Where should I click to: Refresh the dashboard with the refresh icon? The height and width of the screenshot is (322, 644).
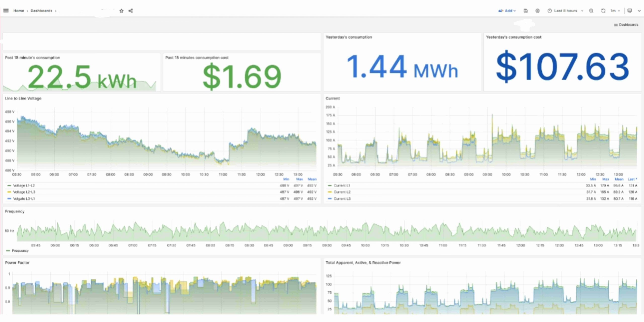(603, 11)
